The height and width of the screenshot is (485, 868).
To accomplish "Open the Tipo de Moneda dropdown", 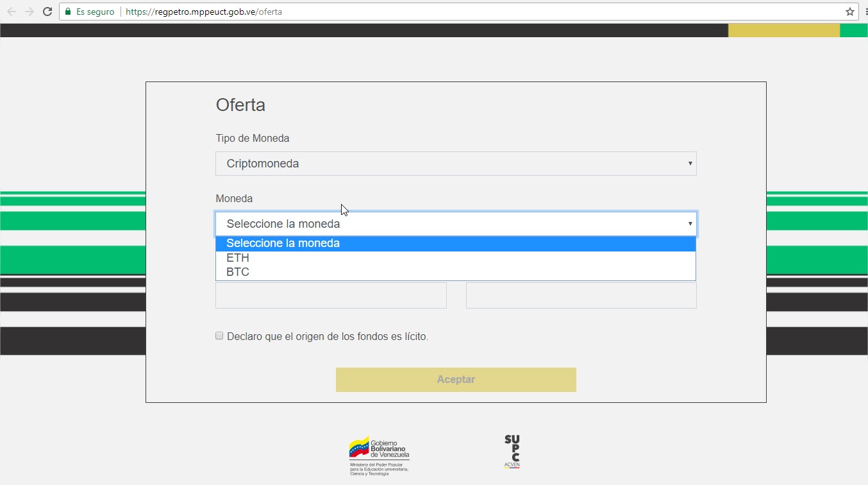I will pyautogui.click(x=456, y=164).
